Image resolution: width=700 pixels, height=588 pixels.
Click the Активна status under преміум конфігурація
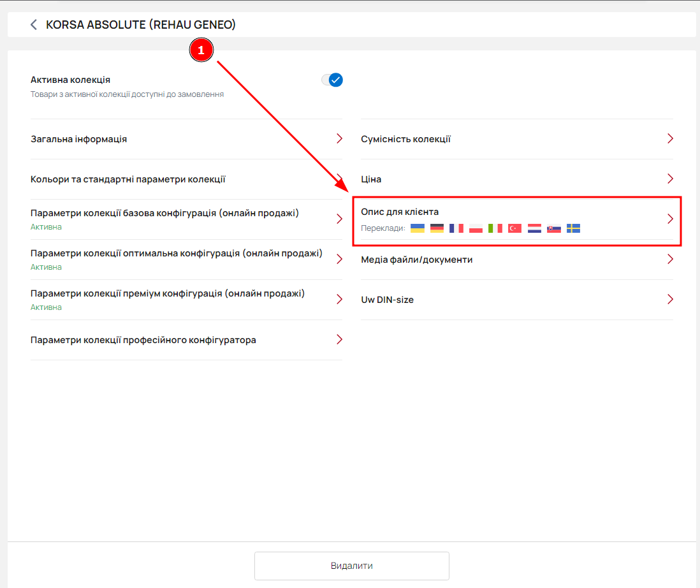[x=46, y=307]
